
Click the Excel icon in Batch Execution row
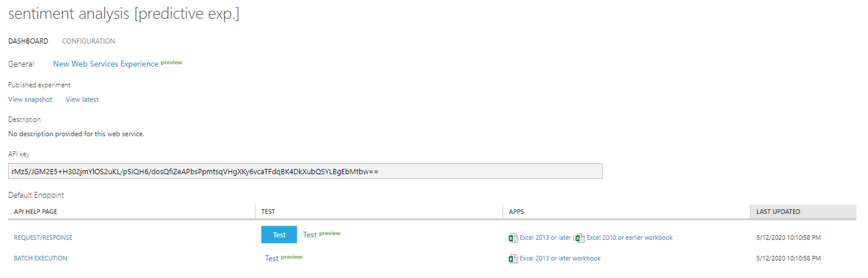[x=513, y=259]
